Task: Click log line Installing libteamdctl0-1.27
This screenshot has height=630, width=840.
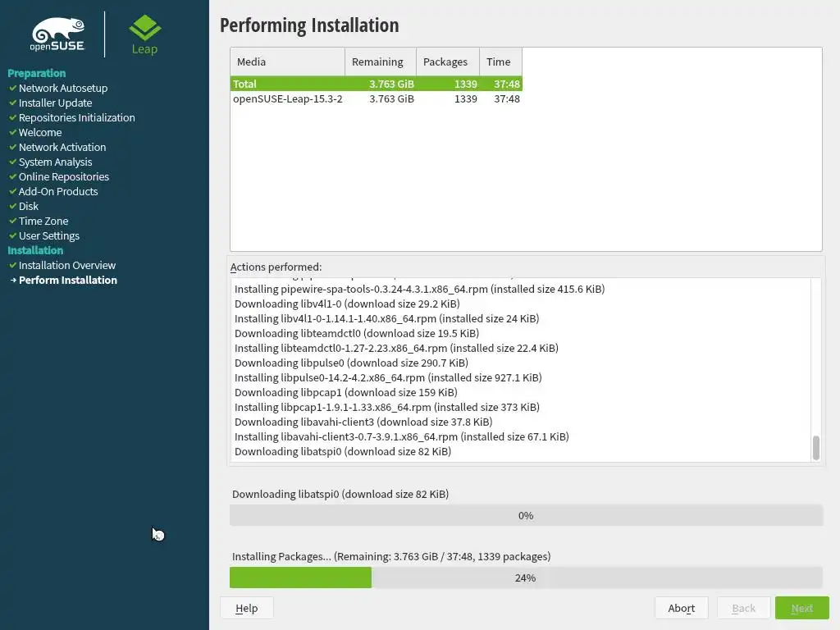Action: [x=396, y=348]
